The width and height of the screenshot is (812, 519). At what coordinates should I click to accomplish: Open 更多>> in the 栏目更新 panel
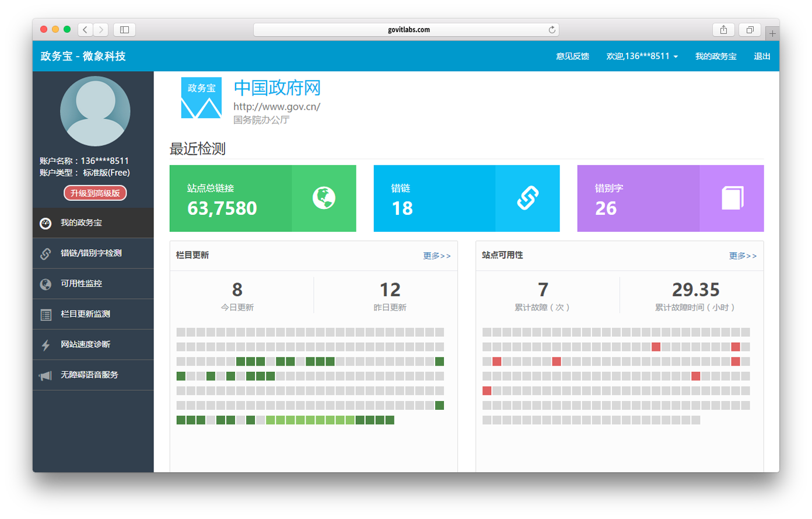437,256
